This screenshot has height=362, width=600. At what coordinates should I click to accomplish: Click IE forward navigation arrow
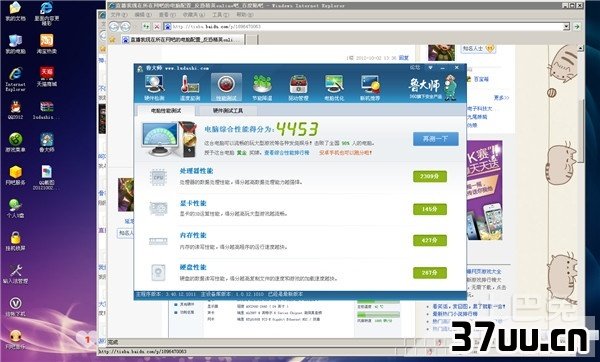(x=125, y=26)
